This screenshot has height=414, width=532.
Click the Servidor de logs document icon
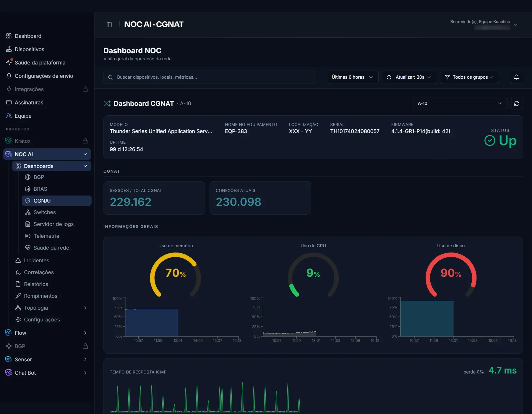pos(28,224)
